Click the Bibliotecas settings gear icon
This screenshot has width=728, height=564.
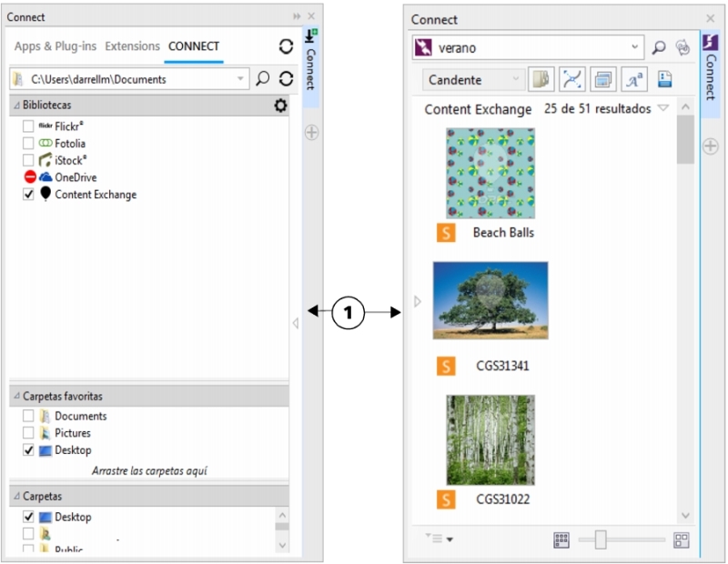coord(280,106)
